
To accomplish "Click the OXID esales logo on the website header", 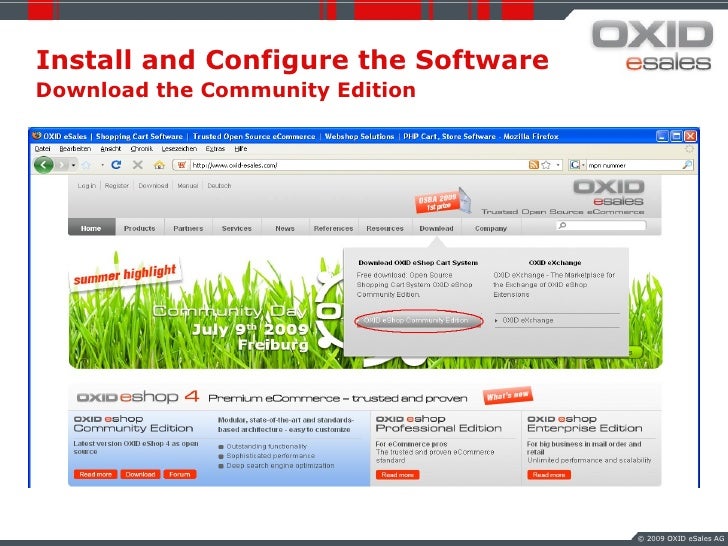I will (608, 193).
